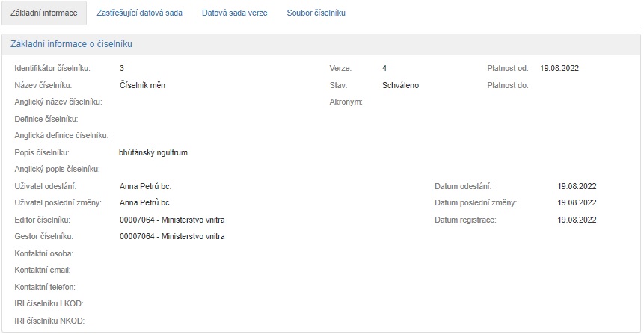Open the Datová sada verze tab

(x=234, y=13)
